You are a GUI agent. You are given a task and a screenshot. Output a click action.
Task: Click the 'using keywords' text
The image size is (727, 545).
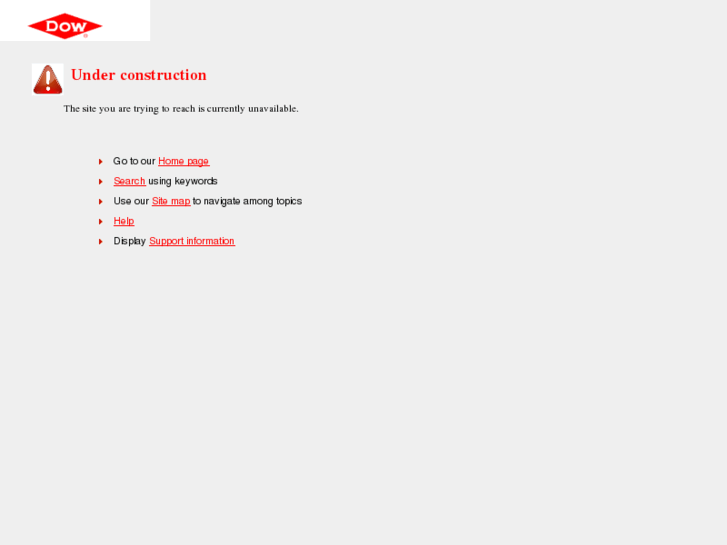click(x=183, y=181)
